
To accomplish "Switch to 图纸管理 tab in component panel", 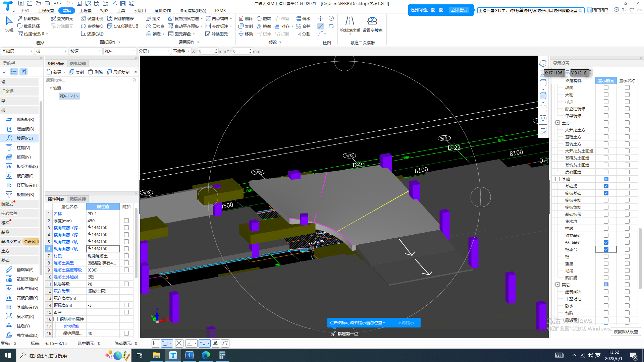I will click(78, 63).
